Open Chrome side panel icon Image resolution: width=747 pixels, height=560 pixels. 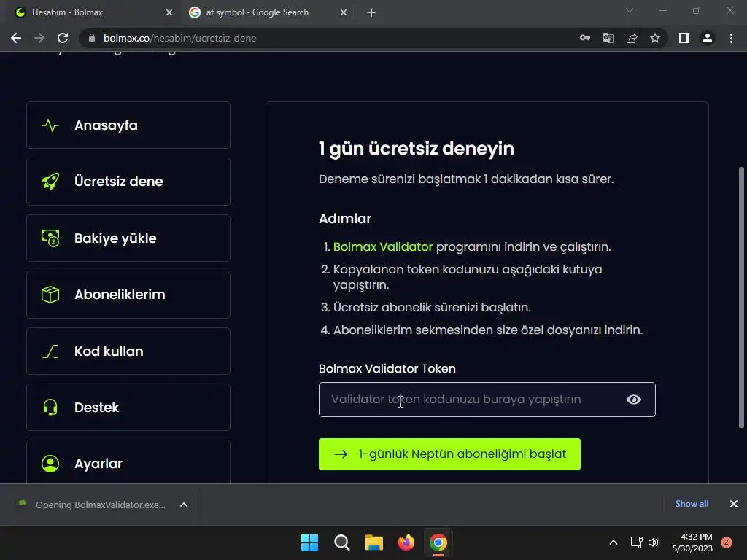[x=684, y=38]
